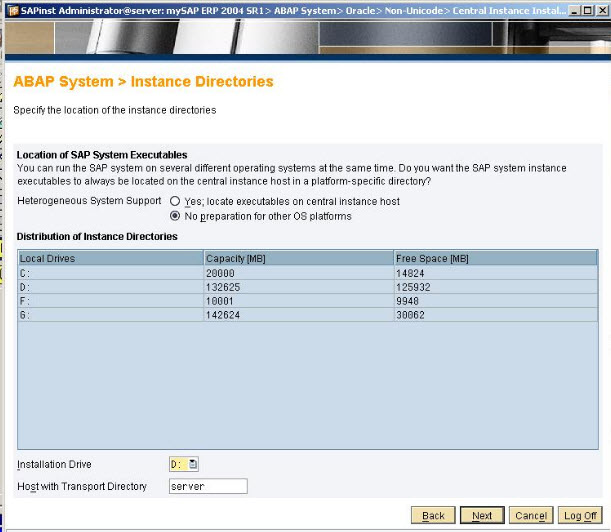Click the Installation Drive label
Screen dimensions: 611x532
point(54,464)
